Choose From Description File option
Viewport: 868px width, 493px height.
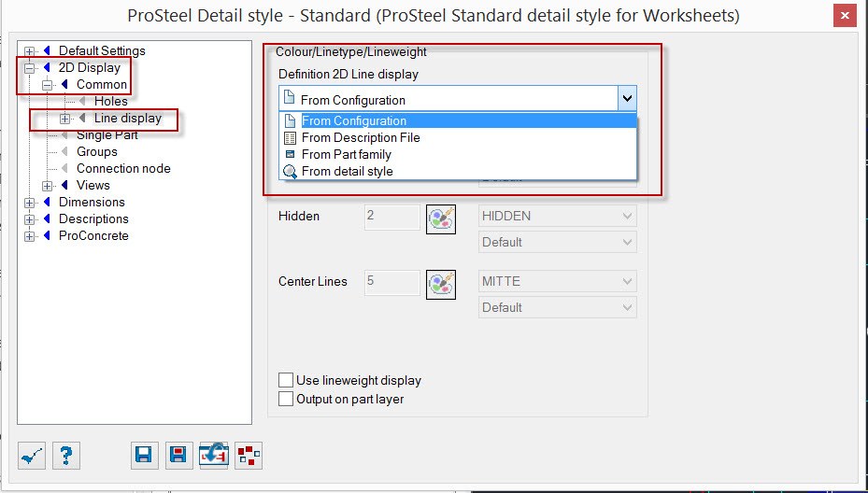click(459, 137)
